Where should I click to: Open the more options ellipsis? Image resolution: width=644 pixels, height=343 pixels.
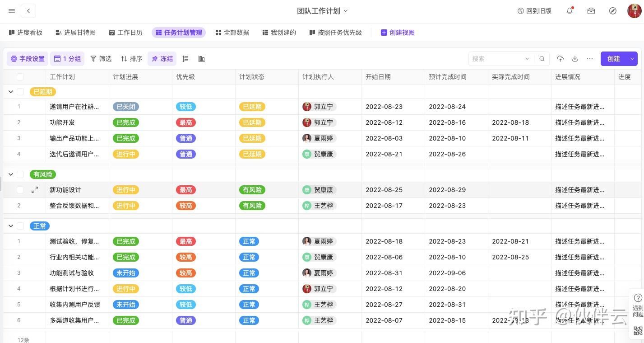(x=590, y=59)
